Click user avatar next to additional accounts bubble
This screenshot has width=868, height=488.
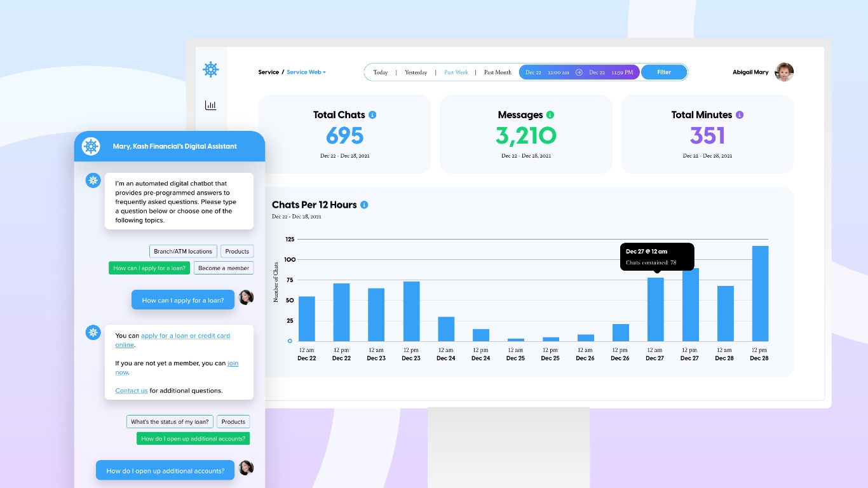(x=246, y=468)
